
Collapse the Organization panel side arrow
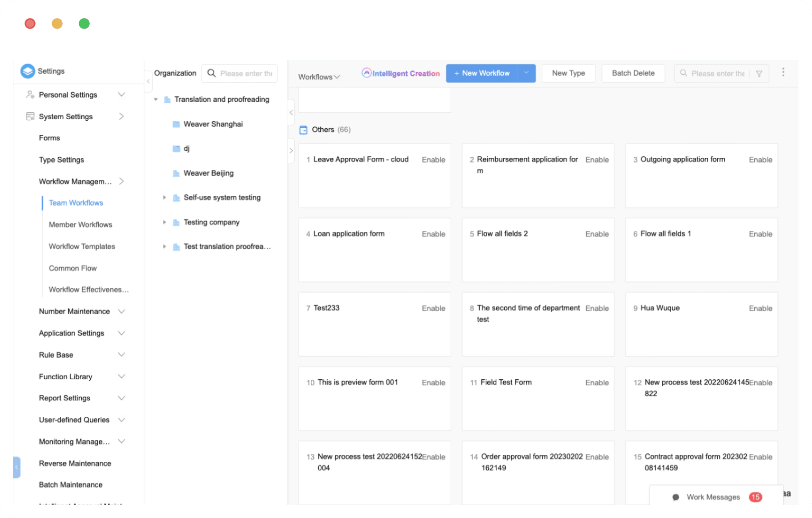(291, 113)
